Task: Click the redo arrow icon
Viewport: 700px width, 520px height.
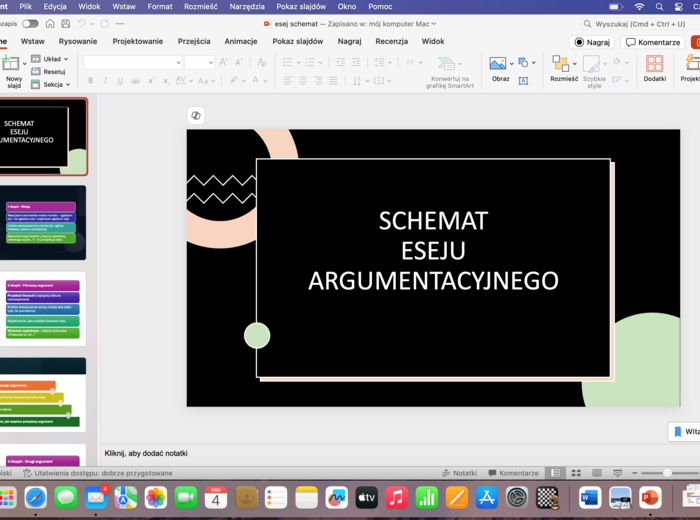Action: click(x=104, y=24)
